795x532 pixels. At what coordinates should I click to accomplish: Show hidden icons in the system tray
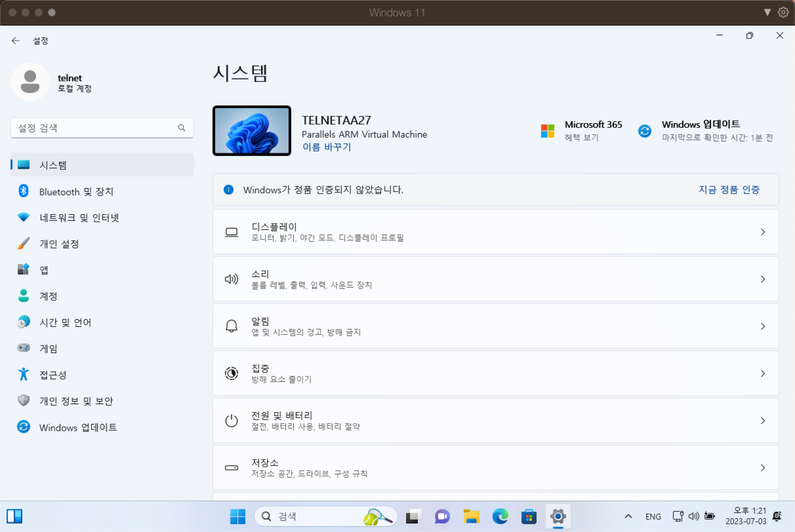(x=628, y=516)
